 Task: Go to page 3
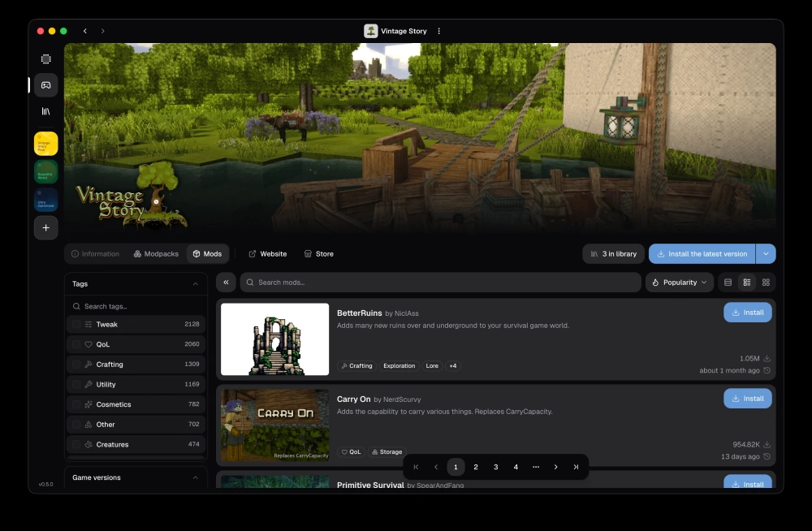coord(495,467)
